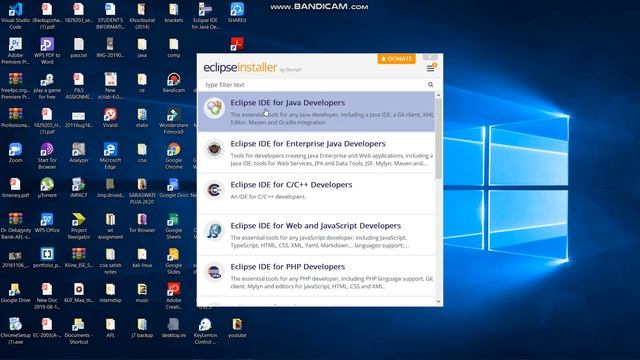The height and width of the screenshot is (360, 640).
Task: Select the Vivaldi browser shortcut
Action: [110, 118]
